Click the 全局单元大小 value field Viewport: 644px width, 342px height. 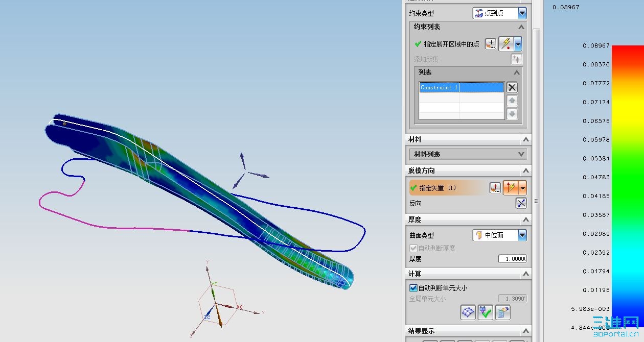click(512, 299)
